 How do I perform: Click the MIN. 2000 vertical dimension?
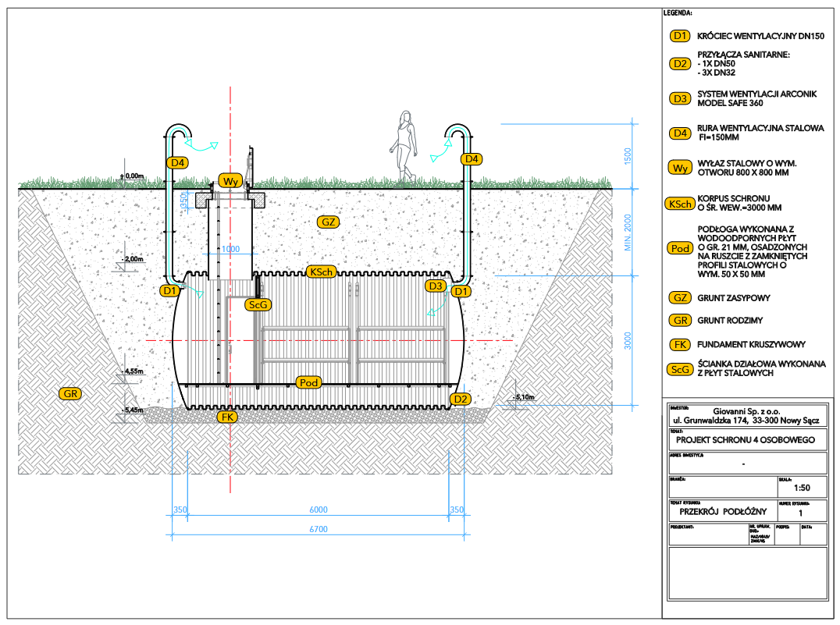pos(628,232)
